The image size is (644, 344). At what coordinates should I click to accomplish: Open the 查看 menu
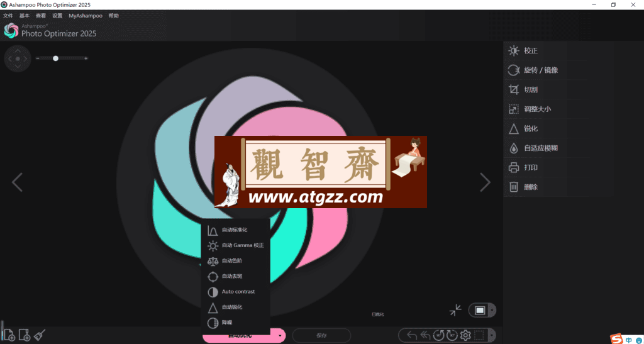(41, 16)
